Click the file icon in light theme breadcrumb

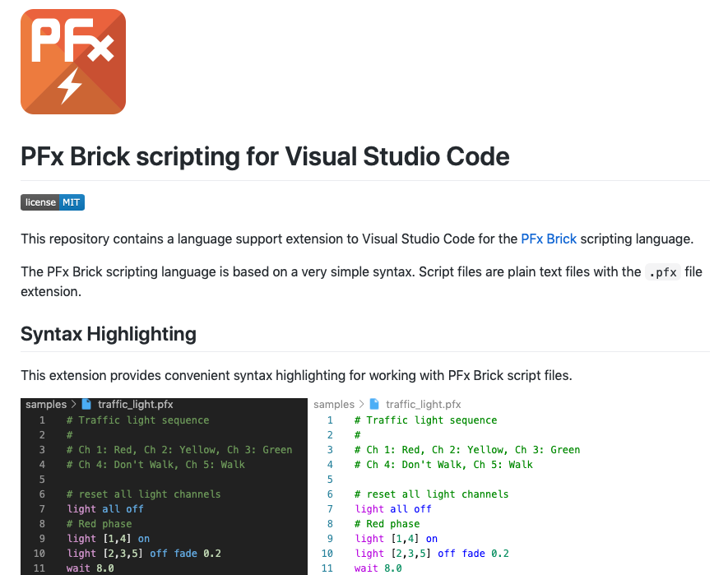[x=374, y=404]
